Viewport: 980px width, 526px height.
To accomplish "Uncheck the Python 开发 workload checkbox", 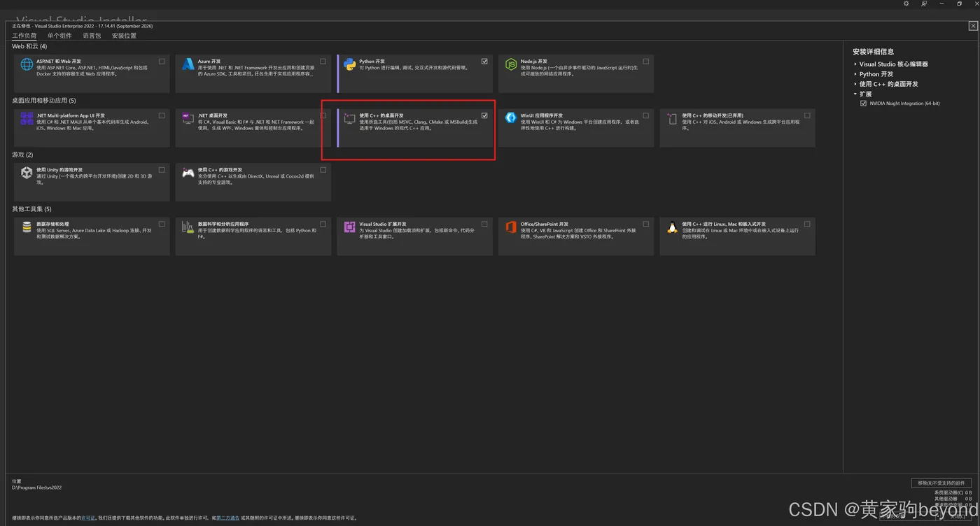I will [x=484, y=62].
